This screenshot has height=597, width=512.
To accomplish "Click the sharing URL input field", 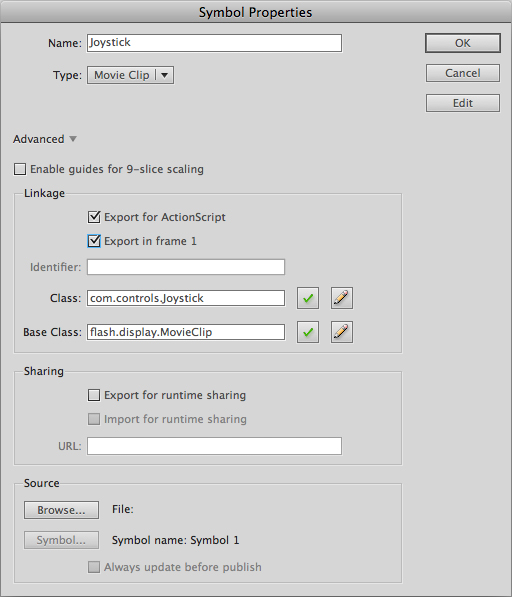I will (214, 446).
